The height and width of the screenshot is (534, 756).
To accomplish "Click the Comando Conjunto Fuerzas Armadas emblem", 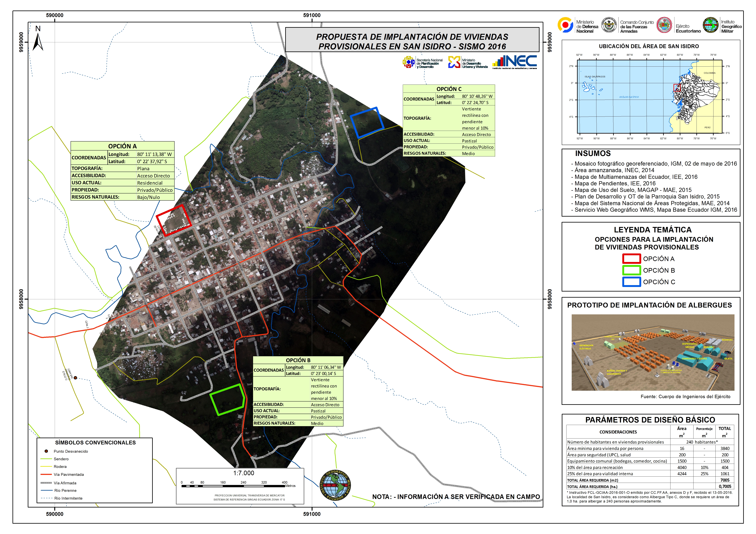I will (x=609, y=25).
